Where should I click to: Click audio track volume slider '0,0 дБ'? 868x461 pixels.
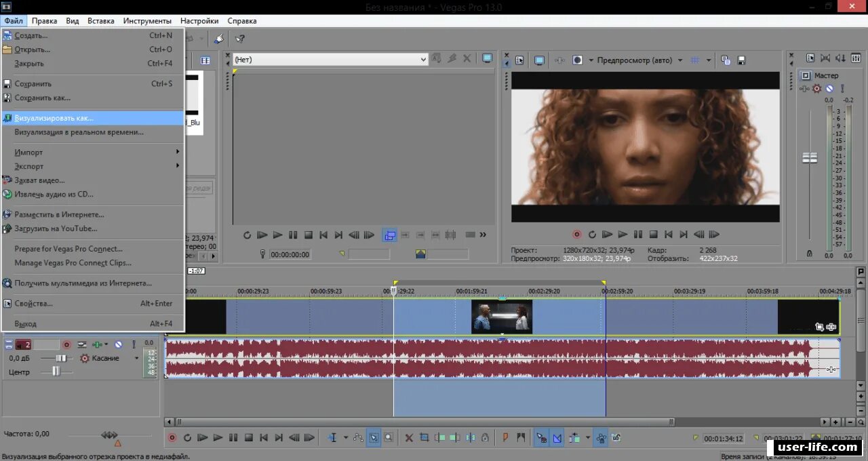click(60, 358)
